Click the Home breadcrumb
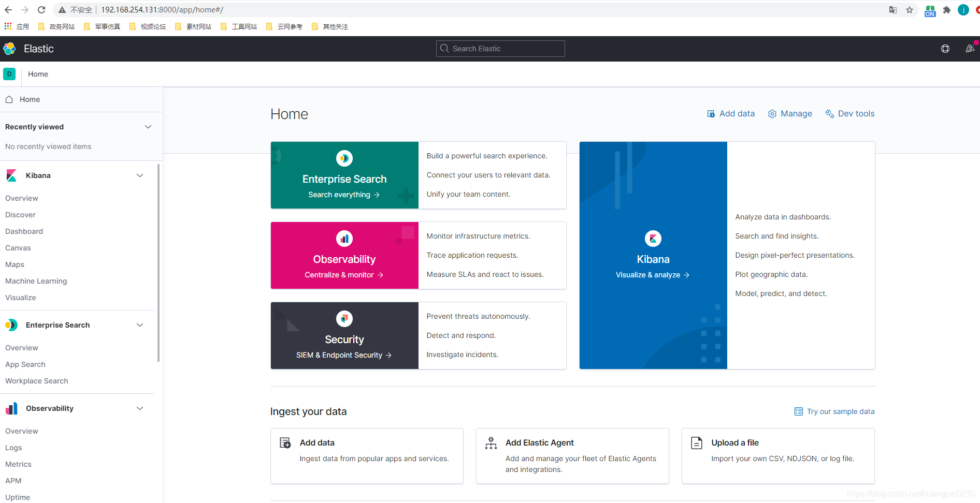The height and width of the screenshot is (503, 980). click(x=38, y=74)
